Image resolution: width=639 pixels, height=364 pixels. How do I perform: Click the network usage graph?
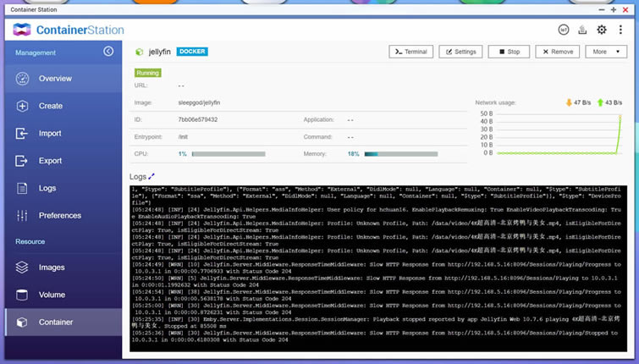pyautogui.click(x=559, y=135)
